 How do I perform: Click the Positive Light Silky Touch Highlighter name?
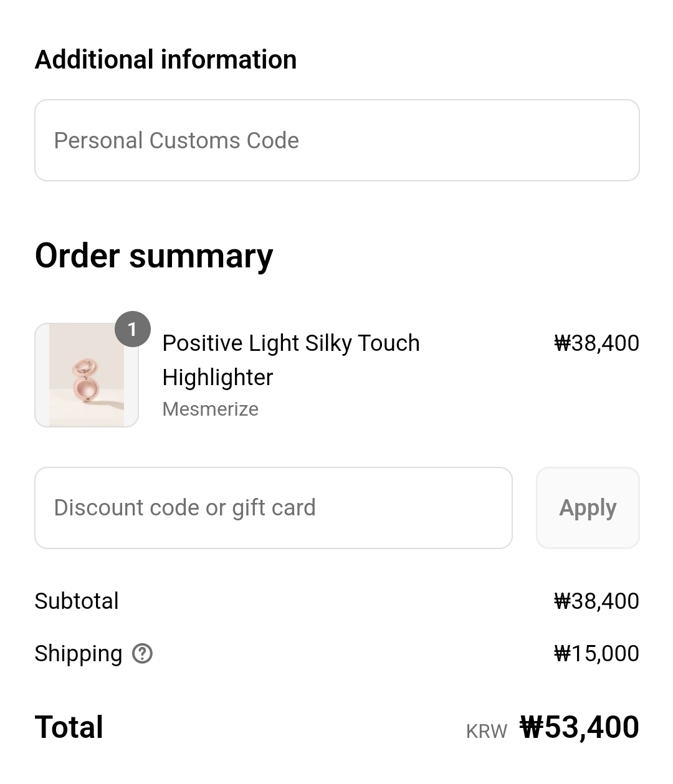click(x=290, y=343)
